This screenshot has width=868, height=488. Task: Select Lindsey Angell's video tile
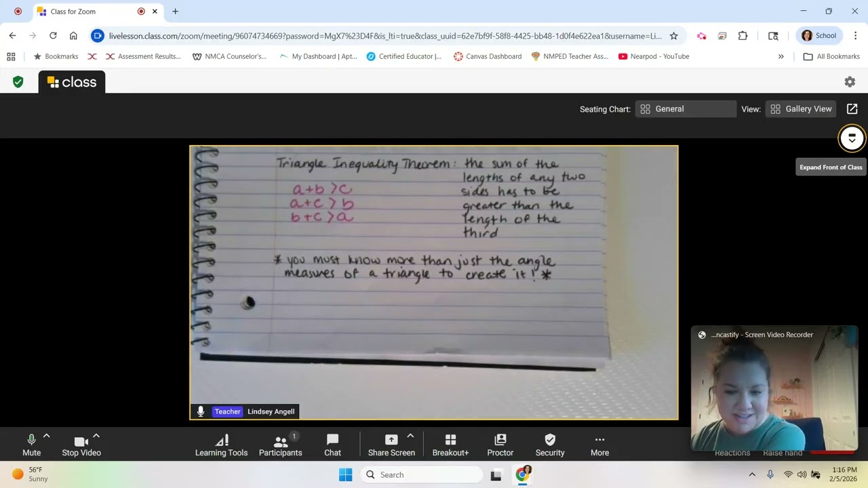[434, 283]
